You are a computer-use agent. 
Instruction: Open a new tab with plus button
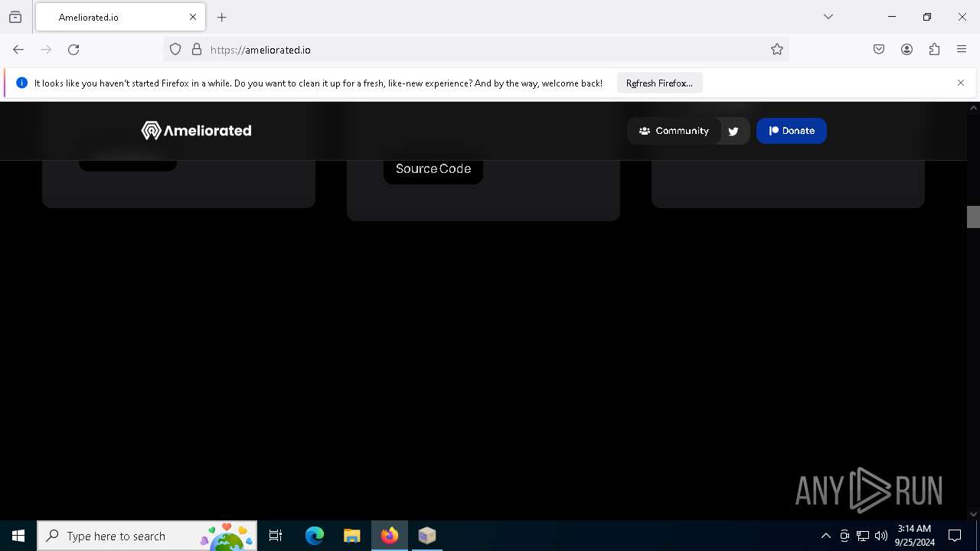click(222, 17)
